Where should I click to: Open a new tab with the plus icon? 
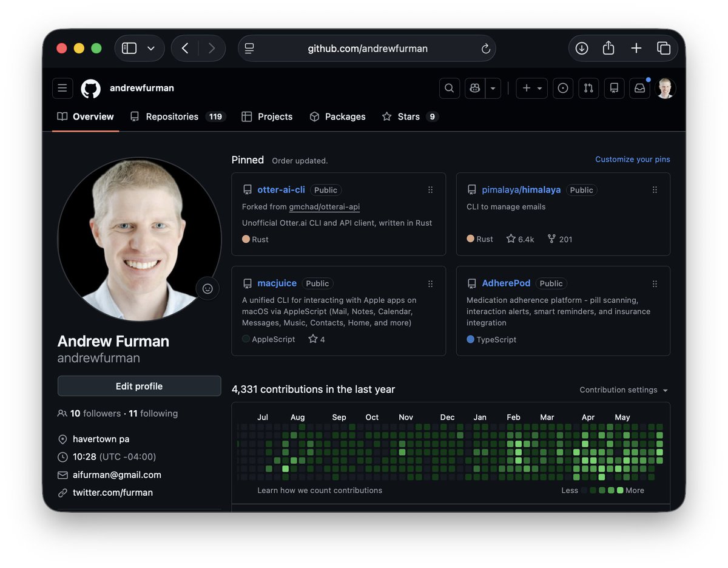(636, 49)
